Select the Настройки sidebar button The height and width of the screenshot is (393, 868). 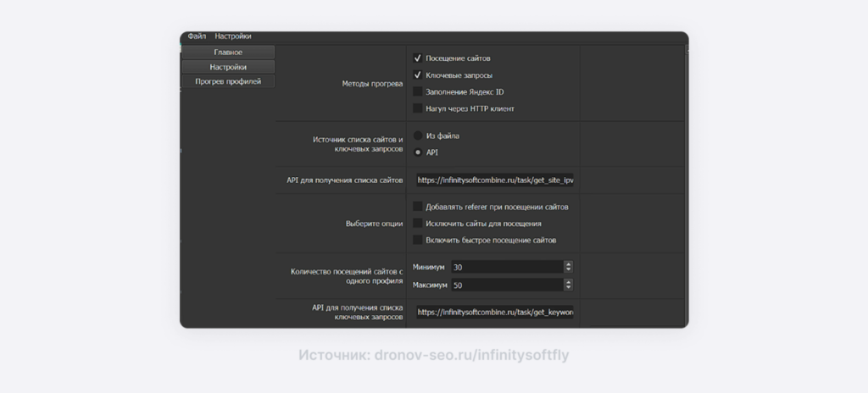tap(228, 67)
